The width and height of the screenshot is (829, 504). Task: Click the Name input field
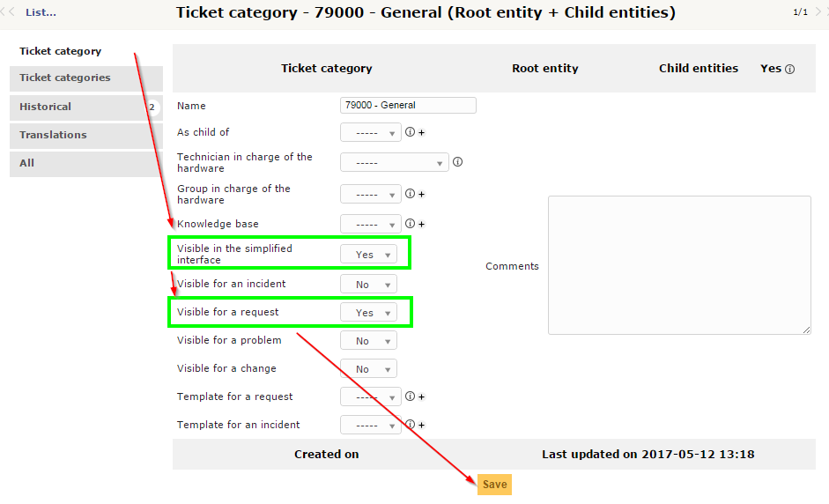[x=408, y=105]
